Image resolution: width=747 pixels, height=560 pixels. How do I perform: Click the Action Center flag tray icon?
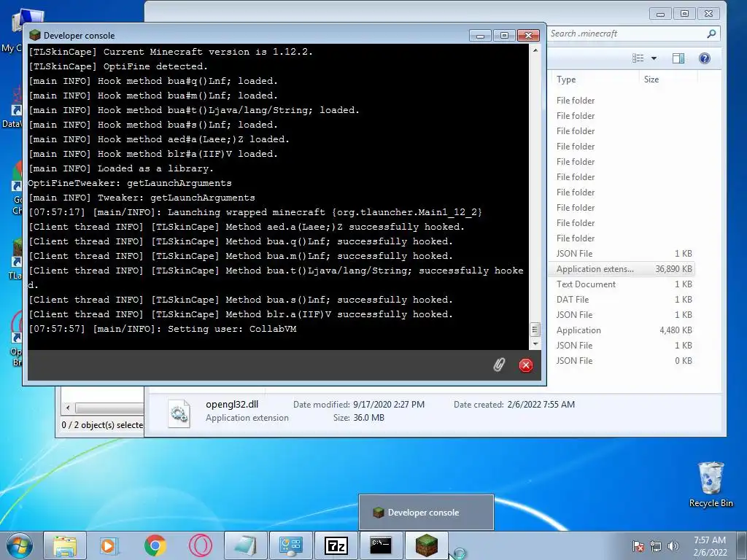(638, 546)
